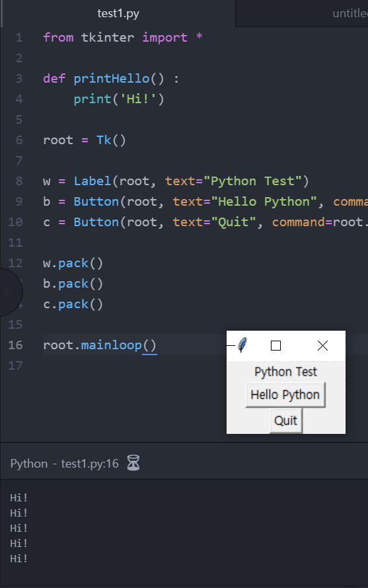Click the Quit button in Tk window
The image size is (368, 588).
tap(285, 421)
